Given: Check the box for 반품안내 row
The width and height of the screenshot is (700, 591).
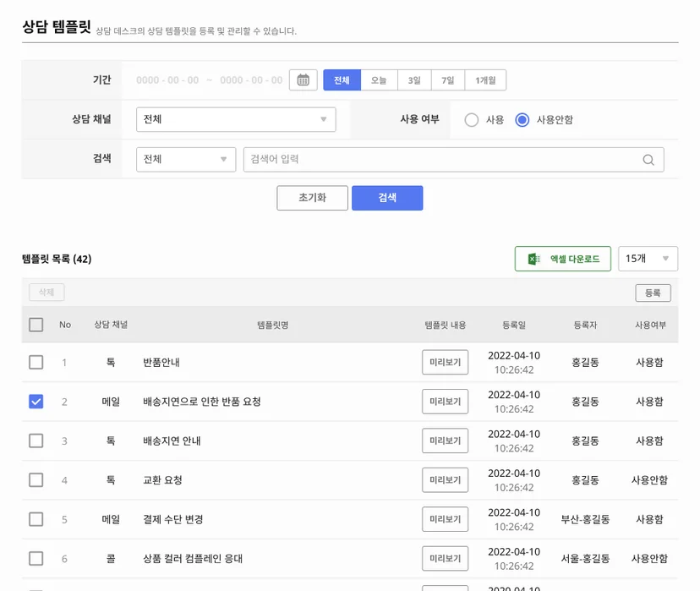Looking at the screenshot, I should pyautogui.click(x=36, y=362).
